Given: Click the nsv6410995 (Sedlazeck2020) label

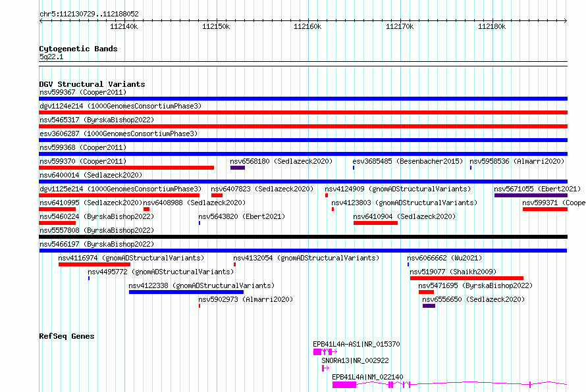Looking at the screenshot, I should pos(91,203).
